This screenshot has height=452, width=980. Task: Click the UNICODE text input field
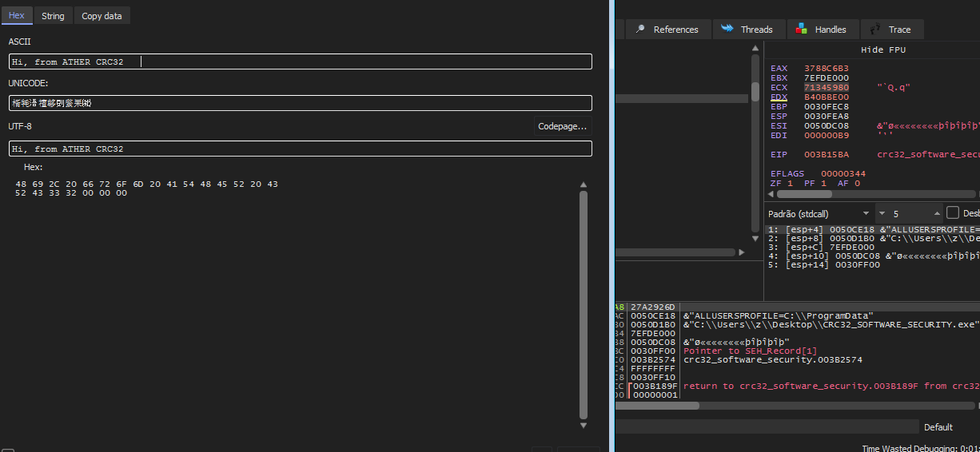pyautogui.click(x=301, y=103)
